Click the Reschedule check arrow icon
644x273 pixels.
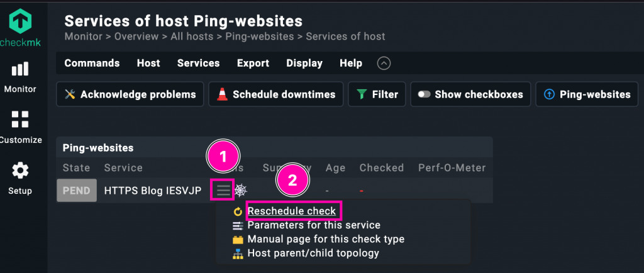point(238,212)
